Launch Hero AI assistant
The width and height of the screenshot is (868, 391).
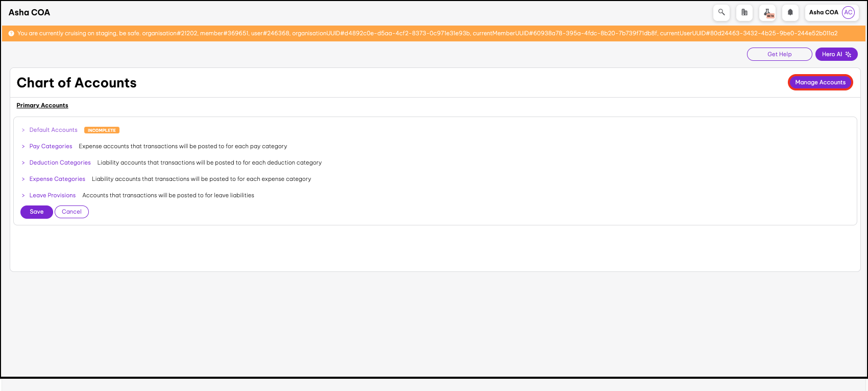coord(836,54)
